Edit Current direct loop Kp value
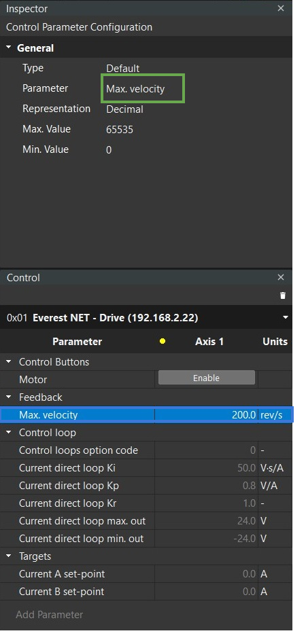 click(x=207, y=486)
